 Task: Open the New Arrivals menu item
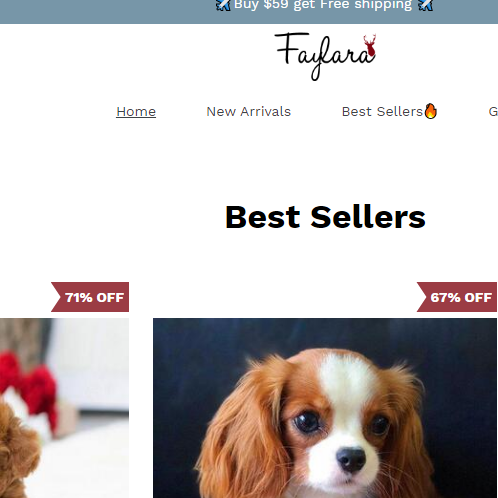pos(249,112)
